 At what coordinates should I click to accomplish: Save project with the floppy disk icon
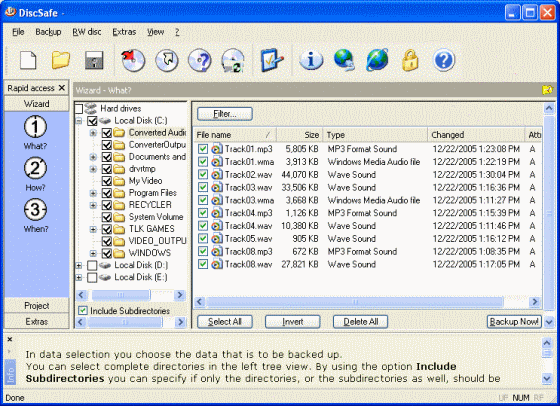[x=94, y=60]
